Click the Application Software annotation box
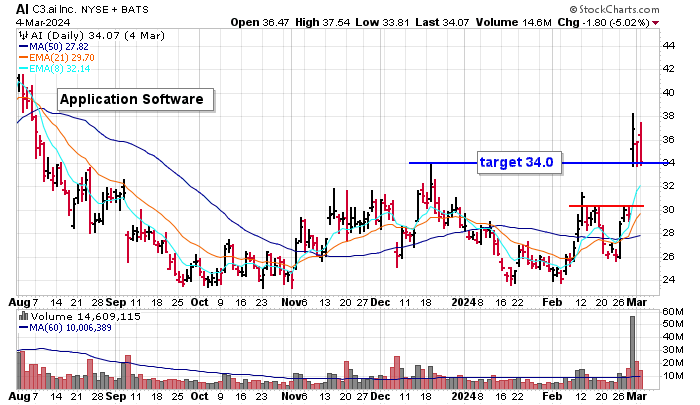 click(x=135, y=99)
